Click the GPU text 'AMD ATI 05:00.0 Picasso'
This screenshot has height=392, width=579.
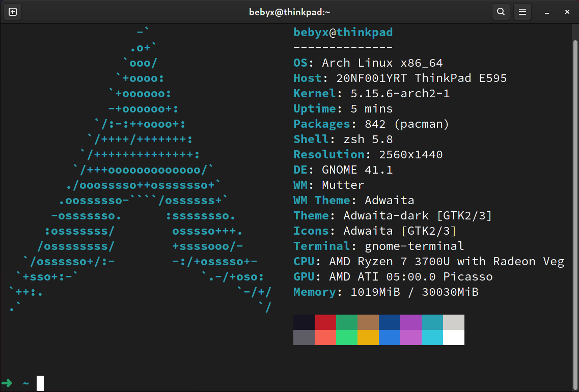pyautogui.click(x=410, y=277)
